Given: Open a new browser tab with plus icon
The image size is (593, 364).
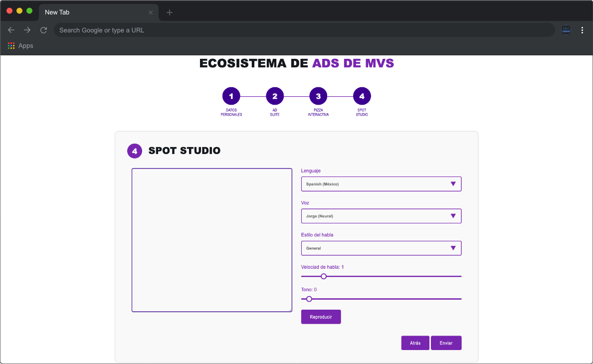Looking at the screenshot, I should (x=170, y=12).
